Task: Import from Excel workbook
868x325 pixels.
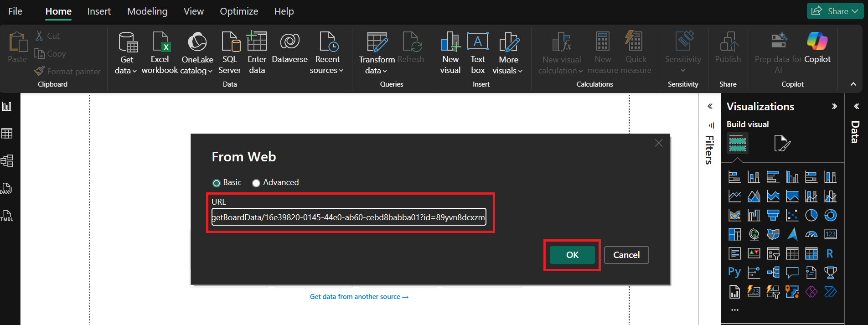Action: coord(160,53)
